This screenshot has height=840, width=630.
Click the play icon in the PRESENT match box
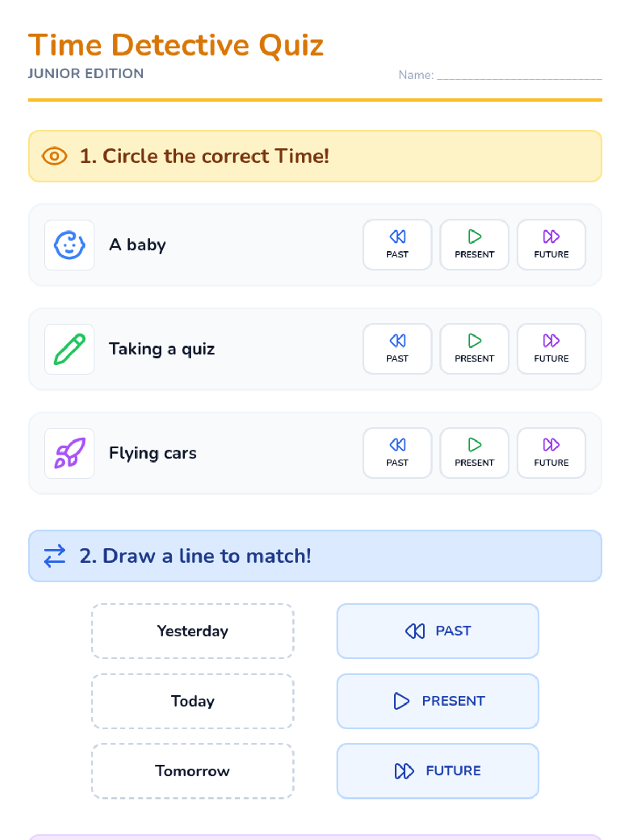[402, 701]
